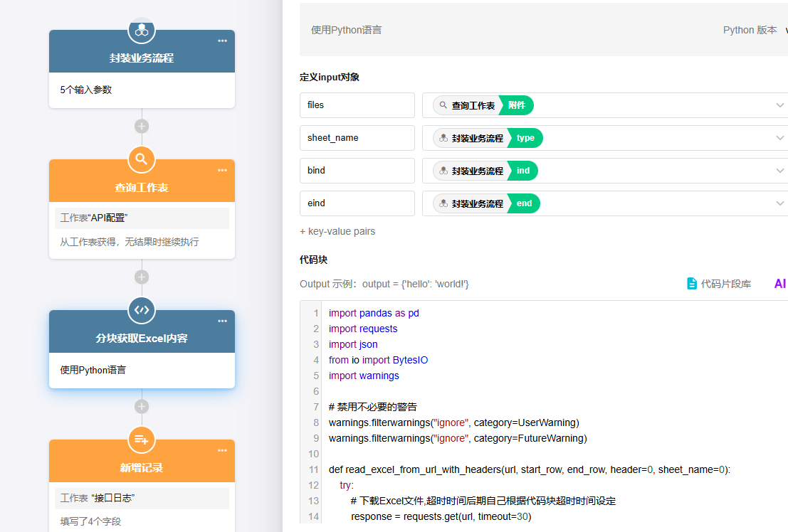The image size is (788, 532).
Task: Click the sheet_name key input field
Action: pyautogui.click(x=357, y=138)
